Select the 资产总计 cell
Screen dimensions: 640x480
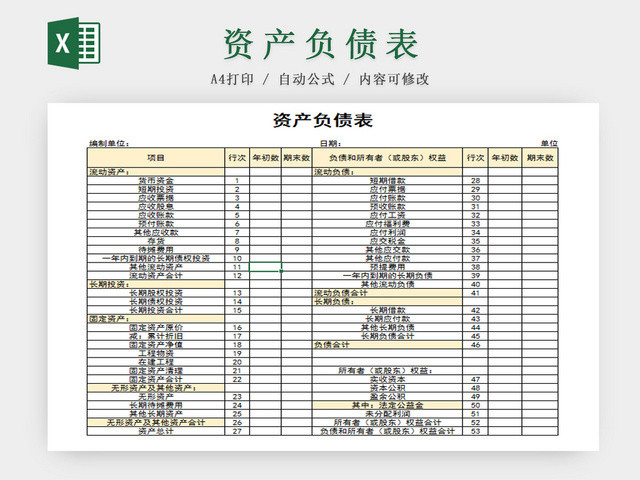coord(156,431)
